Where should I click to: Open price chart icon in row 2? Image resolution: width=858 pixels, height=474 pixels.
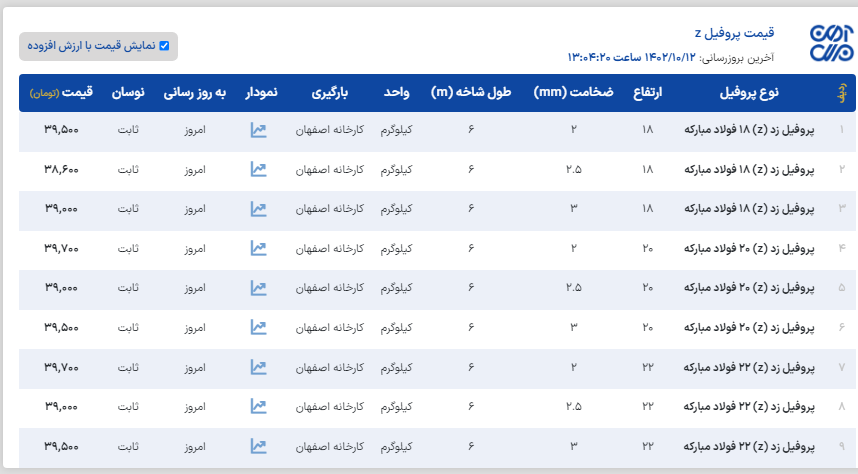[259, 170]
